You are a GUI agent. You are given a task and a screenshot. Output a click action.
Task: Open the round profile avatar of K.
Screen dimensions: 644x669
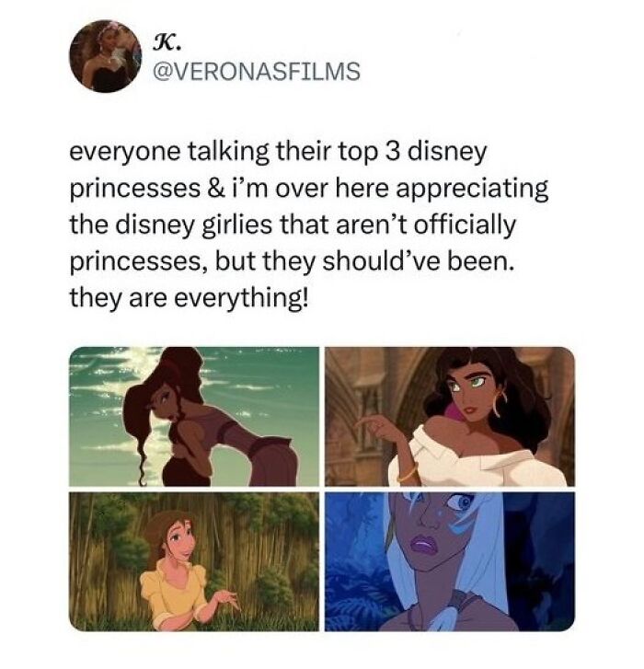pos(106,56)
